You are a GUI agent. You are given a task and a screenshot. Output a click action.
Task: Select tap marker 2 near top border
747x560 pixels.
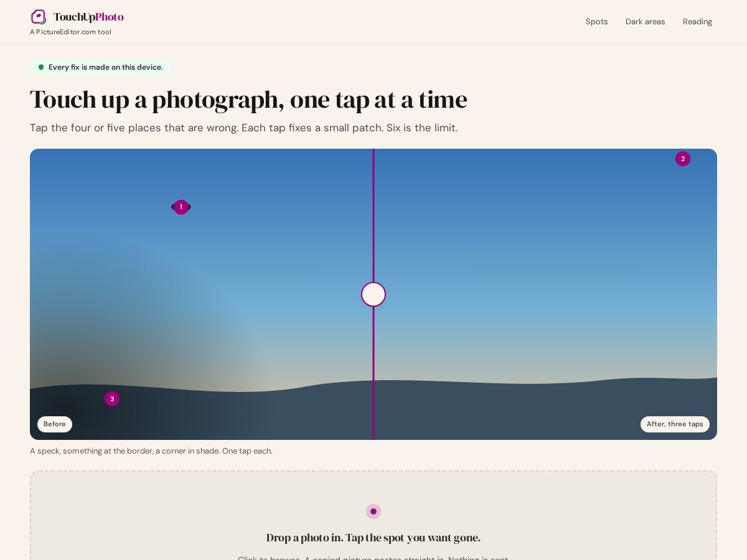[683, 159]
